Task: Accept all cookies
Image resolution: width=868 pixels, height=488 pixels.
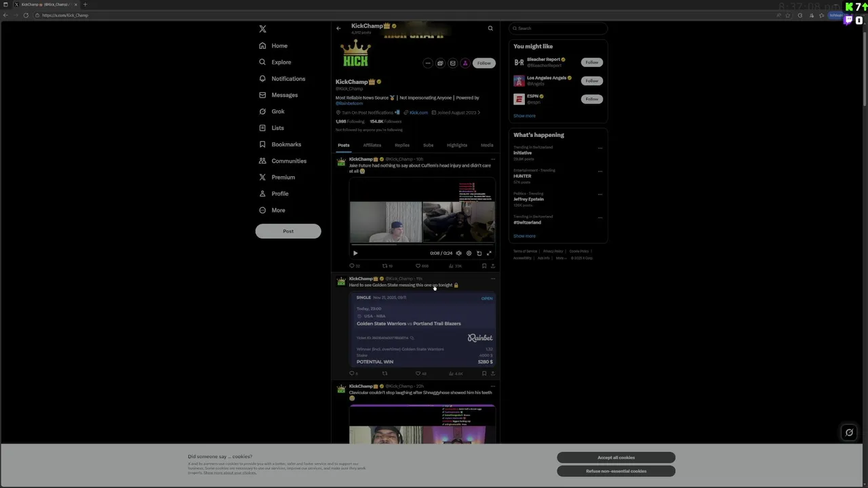Action: click(616, 457)
